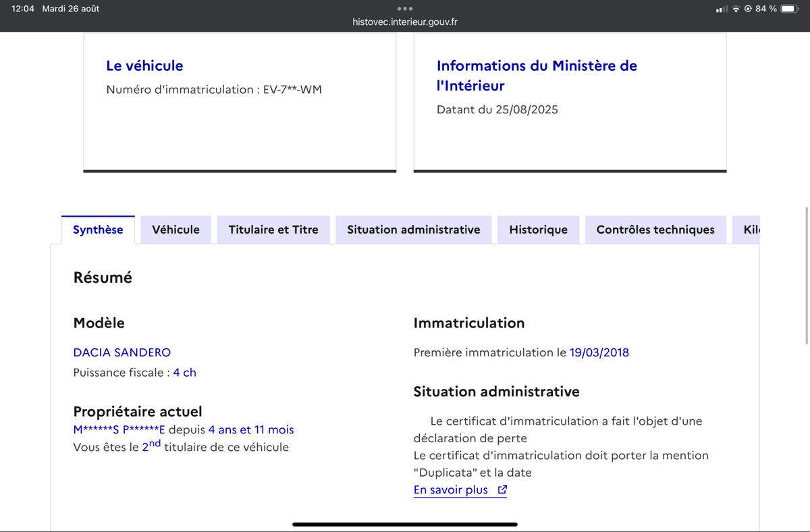Image resolution: width=810 pixels, height=532 pixels.
Task: Click the Propriétaire actuel heading
Action: (138, 412)
